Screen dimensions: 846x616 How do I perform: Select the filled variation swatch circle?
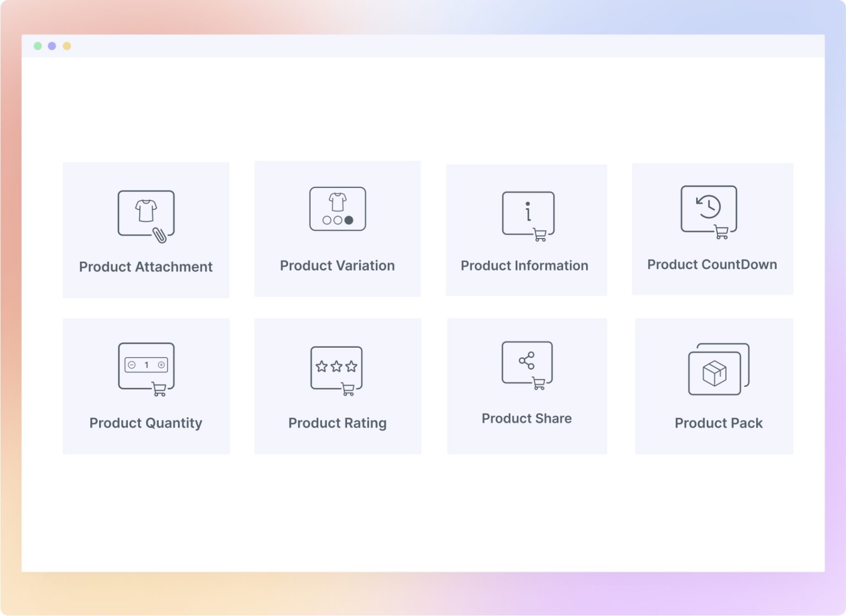coord(348,220)
